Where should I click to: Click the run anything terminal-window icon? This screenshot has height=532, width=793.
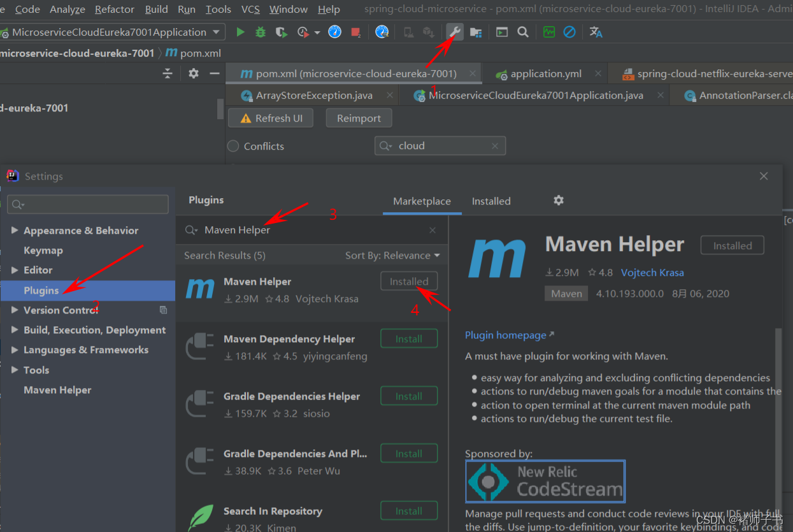(x=502, y=32)
